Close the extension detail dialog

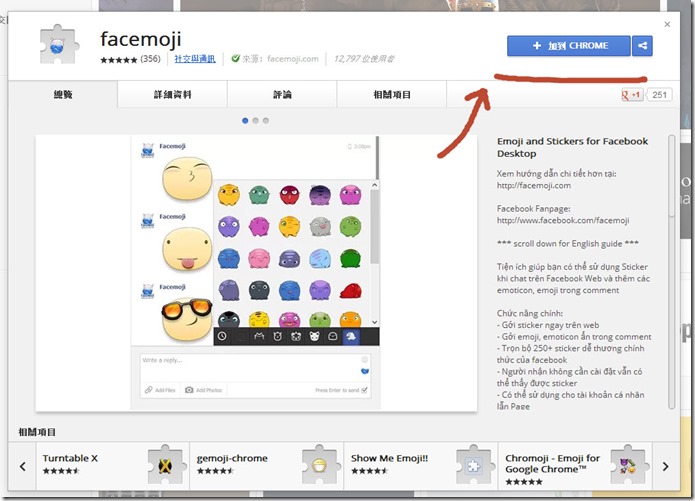(x=667, y=24)
